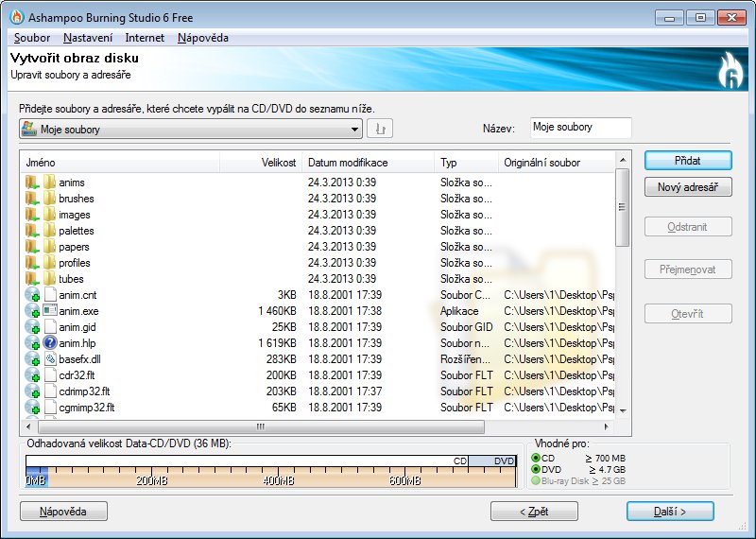Open the Nastavení menu
The width and height of the screenshot is (756, 539).
(88, 38)
